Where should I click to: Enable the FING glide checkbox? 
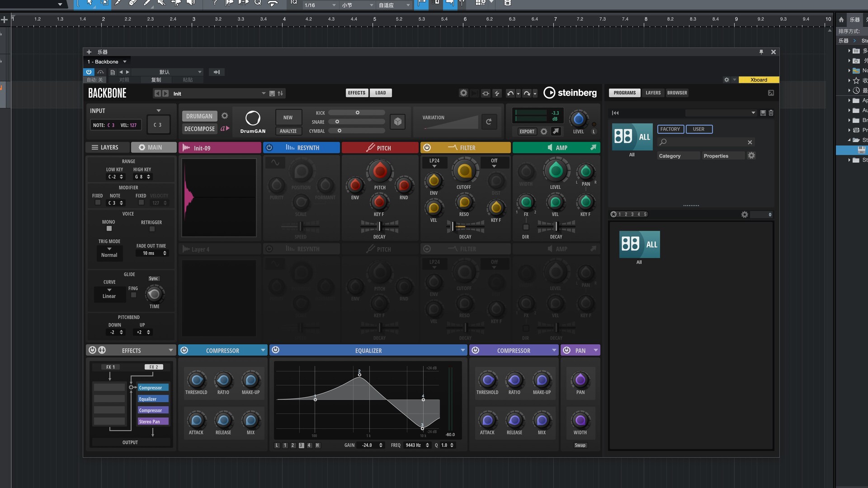(x=133, y=295)
